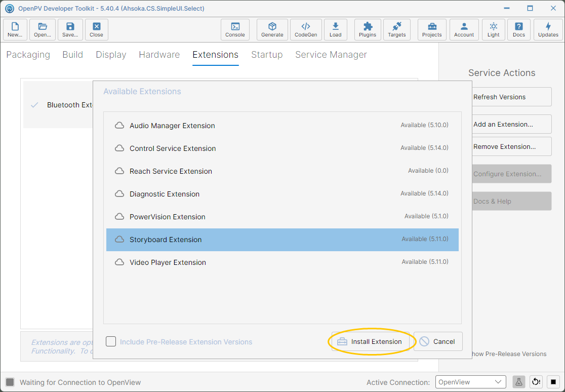Switch to the Startup tab
This screenshot has width=565, height=392.
tap(267, 55)
